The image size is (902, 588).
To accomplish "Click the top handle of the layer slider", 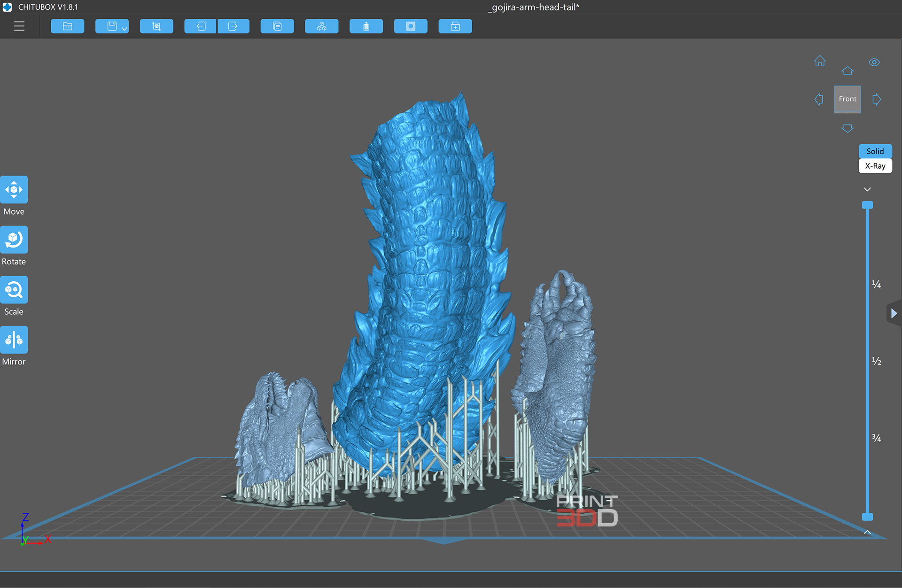I will pos(867,205).
